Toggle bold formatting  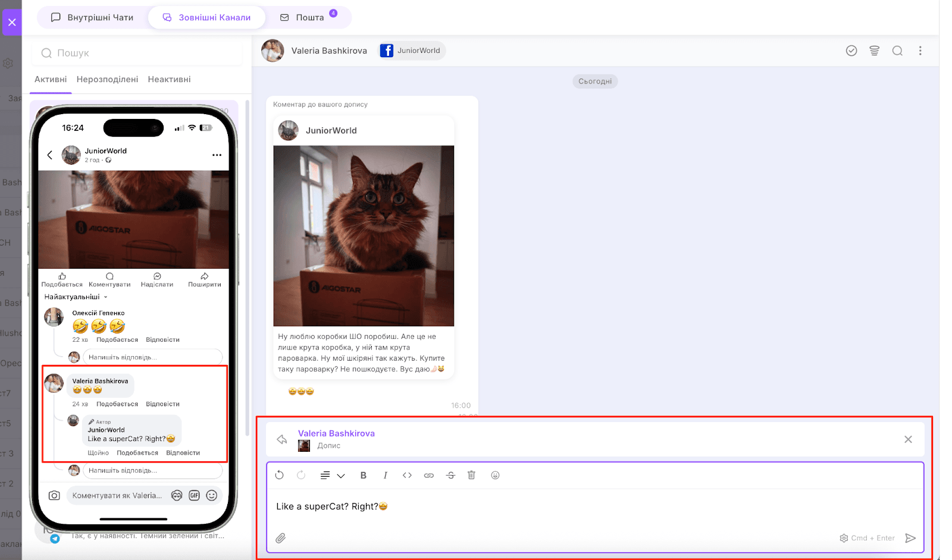point(364,476)
